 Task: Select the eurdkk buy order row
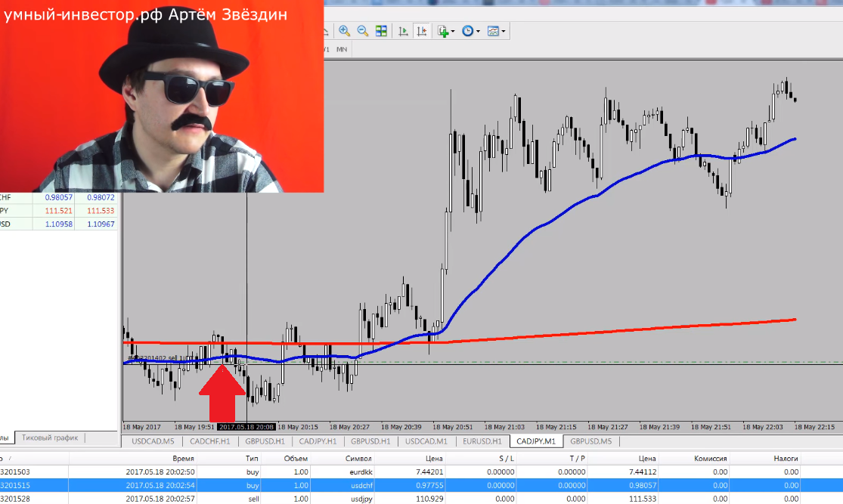[x=422, y=472]
